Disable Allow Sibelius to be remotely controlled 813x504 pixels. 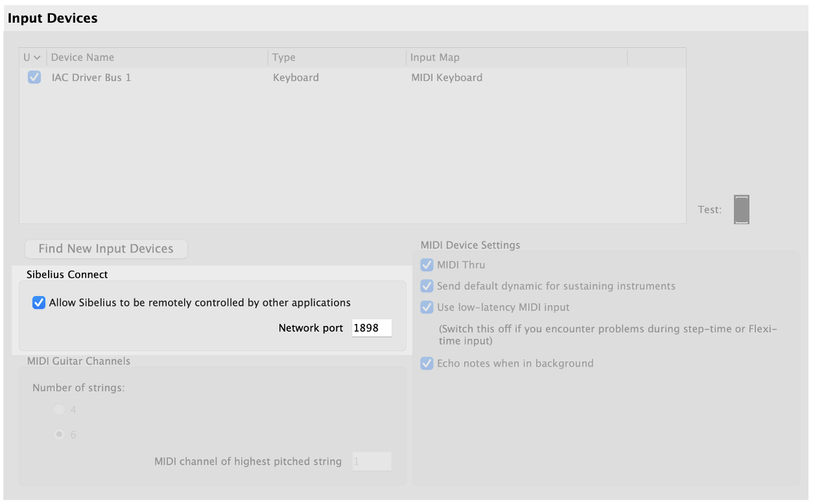click(39, 303)
